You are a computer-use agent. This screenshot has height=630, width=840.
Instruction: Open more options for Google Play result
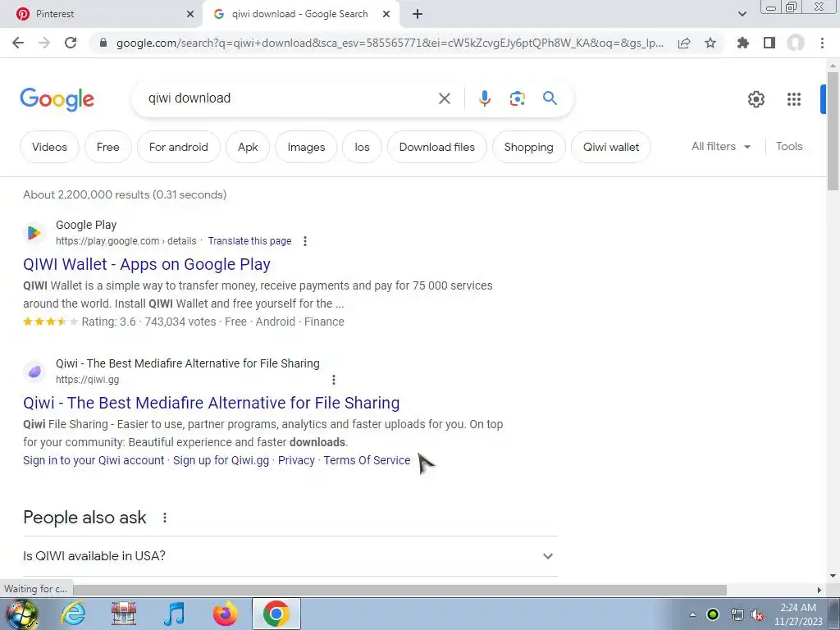pyautogui.click(x=305, y=241)
